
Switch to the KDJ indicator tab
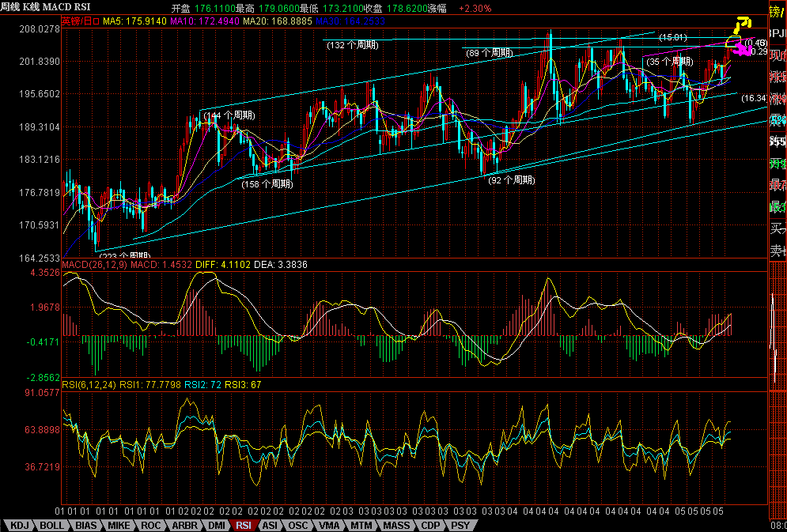19,525
